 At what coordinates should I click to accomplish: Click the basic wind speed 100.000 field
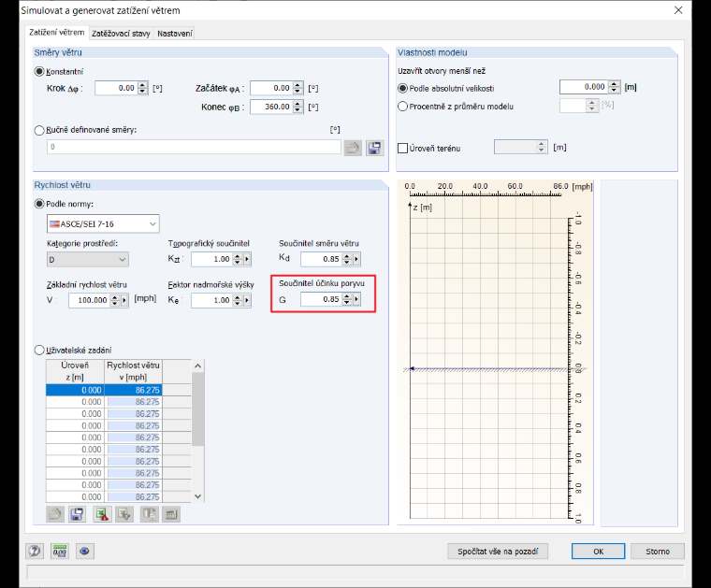pyautogui.click(x=89, y=300)
